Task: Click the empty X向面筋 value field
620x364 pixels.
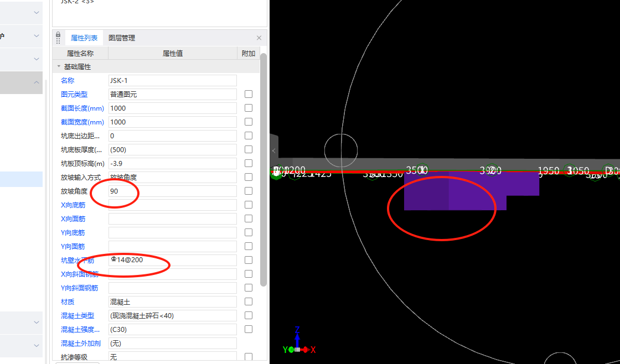Action: (172, 219)
